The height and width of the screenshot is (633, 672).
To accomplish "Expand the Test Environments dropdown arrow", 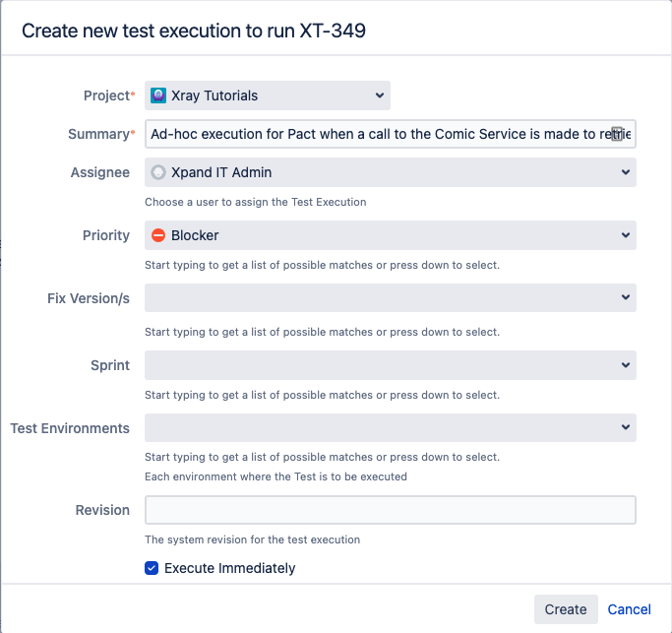I will (626, 427).
